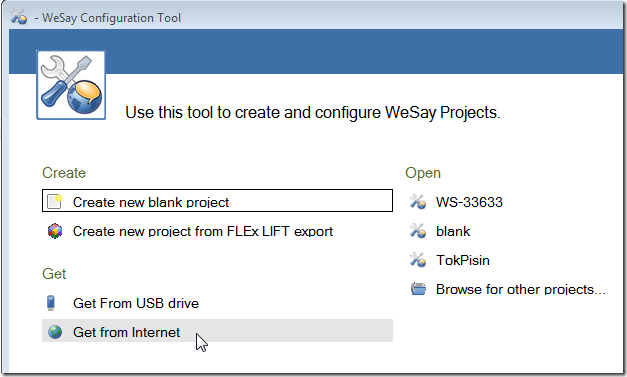This screenshot has width=627, height=377.
Task: Click the WeSay Configuration Tool title bar text
Action: coord(112,18)
